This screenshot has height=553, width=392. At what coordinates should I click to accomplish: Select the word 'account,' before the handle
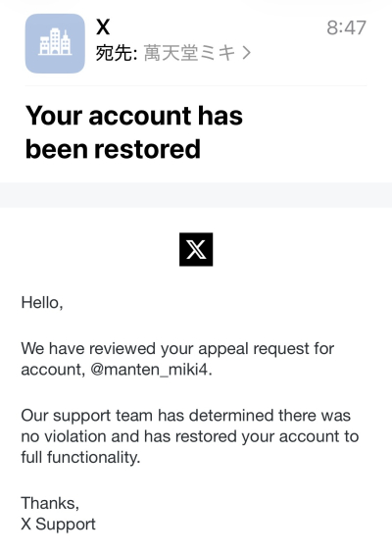[x=53, y=370]
